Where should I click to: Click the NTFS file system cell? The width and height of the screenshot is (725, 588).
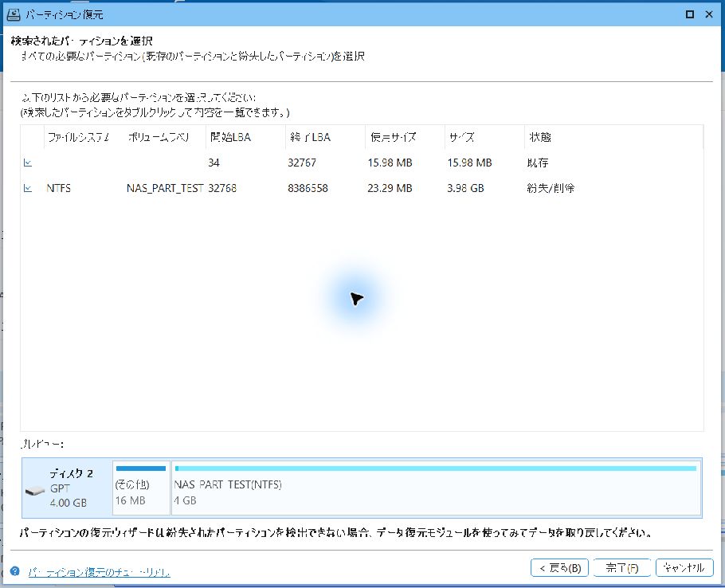[59, 188]
